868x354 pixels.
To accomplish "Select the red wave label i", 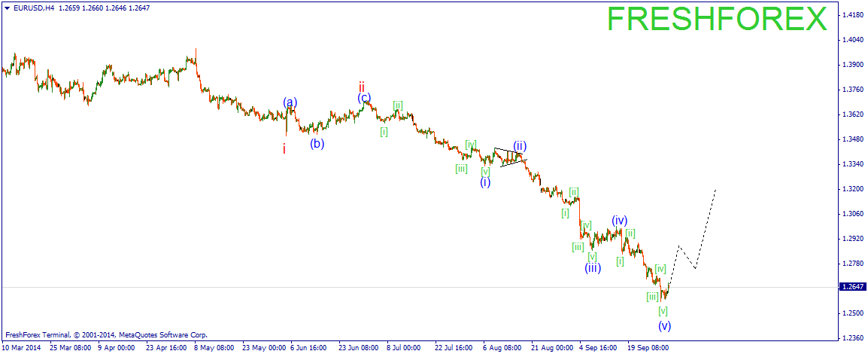I will (284, 149).
